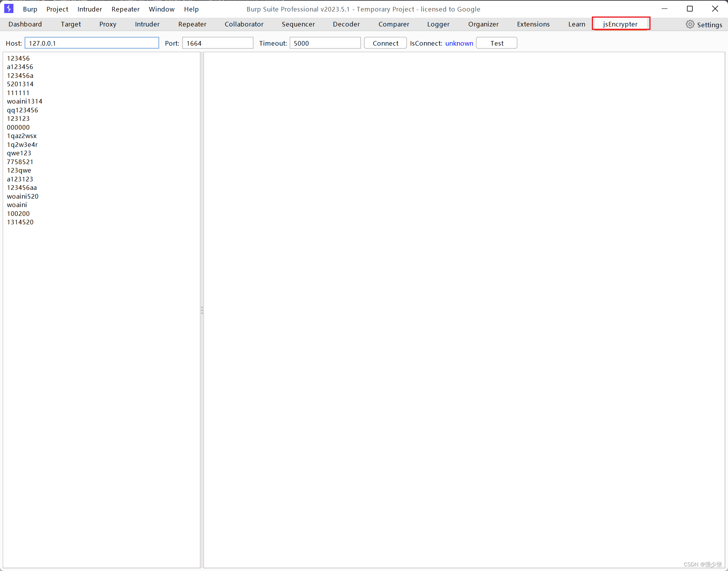Switch to the Sequencer tab

click(x=298, y=24)
